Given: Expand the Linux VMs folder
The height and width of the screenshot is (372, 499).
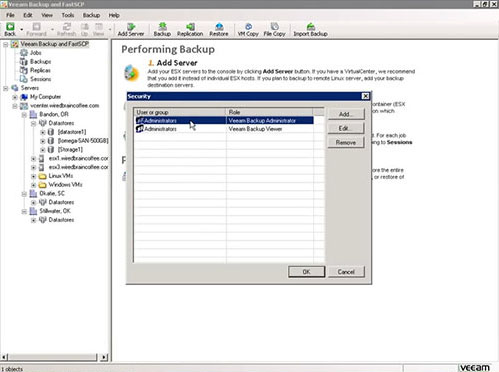Looking at the screenshot, I should tap(34, 176).
